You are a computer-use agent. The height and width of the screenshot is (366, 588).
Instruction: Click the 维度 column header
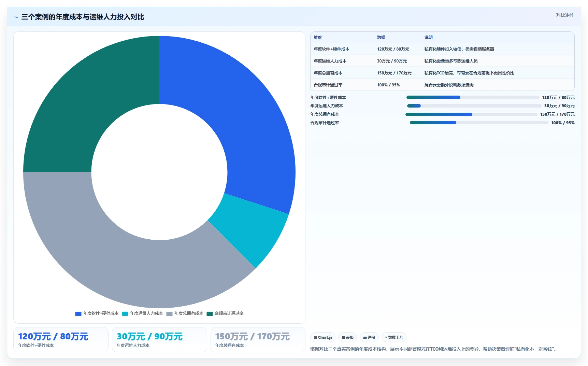pyautogui.click(x=318, y=38)
